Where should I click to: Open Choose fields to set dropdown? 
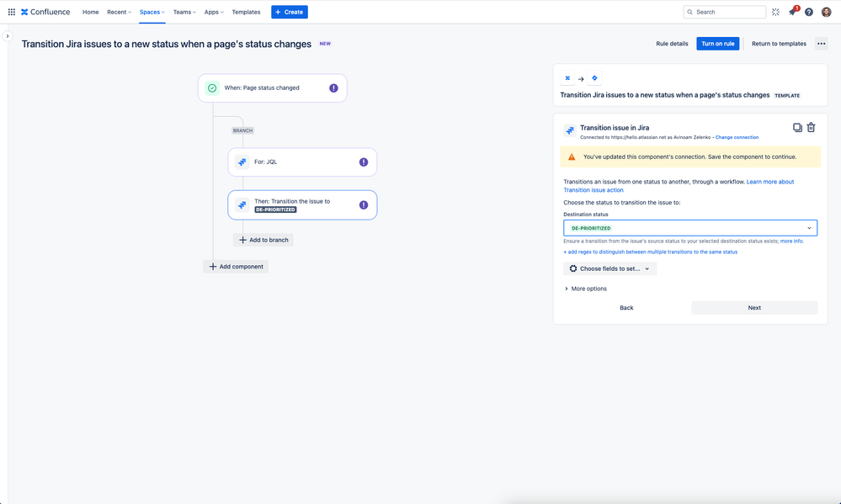[609, 268]
